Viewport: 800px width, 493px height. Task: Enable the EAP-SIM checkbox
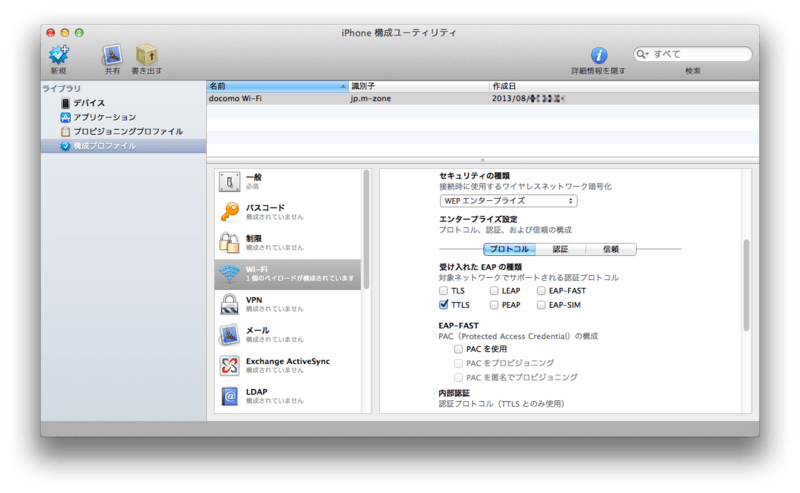coord(541,305)
